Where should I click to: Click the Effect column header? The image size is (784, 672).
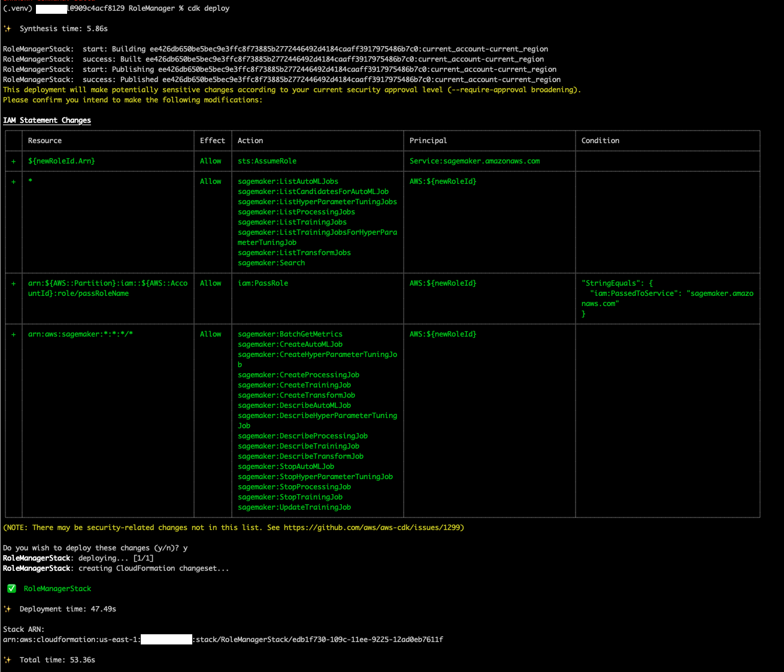pos(213,141)
